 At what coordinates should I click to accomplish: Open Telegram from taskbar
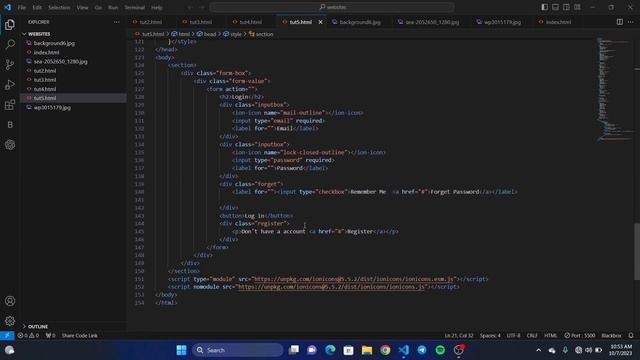(422, 350)
